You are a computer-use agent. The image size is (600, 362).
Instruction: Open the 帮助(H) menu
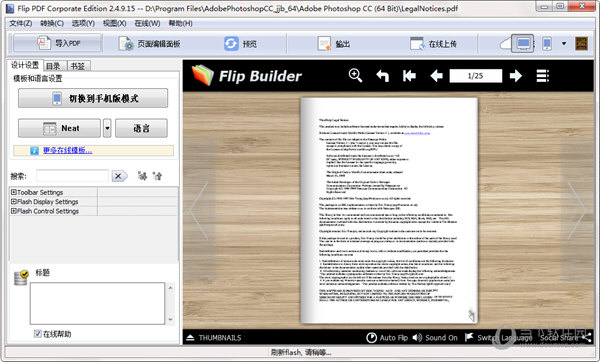pos(180,23)
